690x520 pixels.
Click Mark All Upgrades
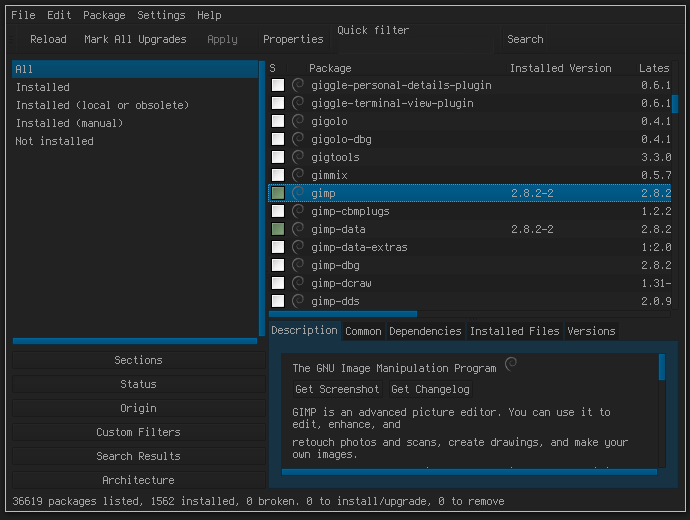[135, 39]
